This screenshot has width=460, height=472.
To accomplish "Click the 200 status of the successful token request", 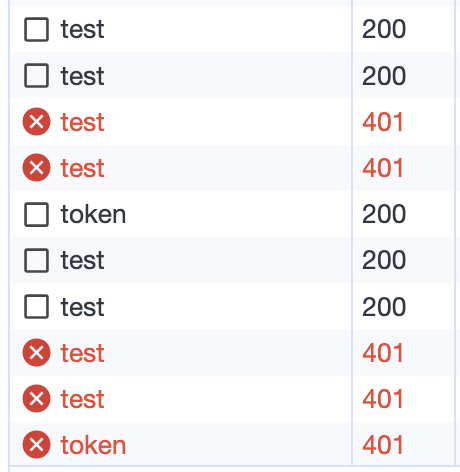I will 384,214.
